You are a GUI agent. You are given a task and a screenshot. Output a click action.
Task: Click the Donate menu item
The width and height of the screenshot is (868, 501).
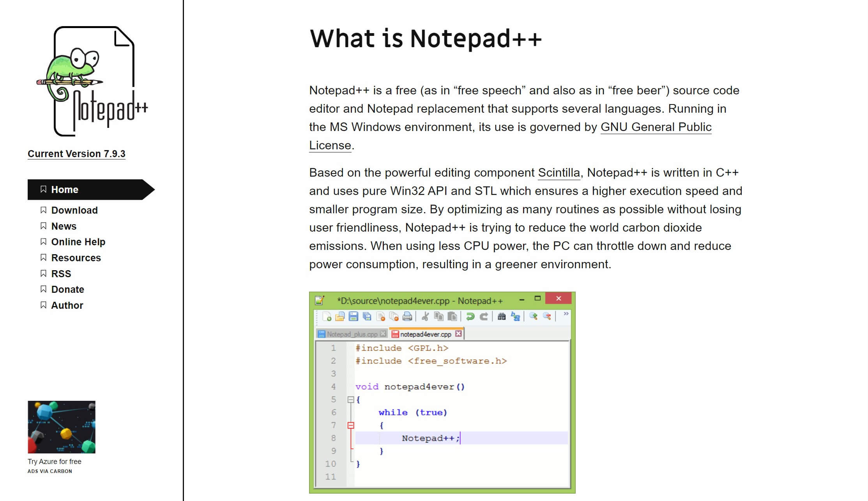(x=68, y=289)
